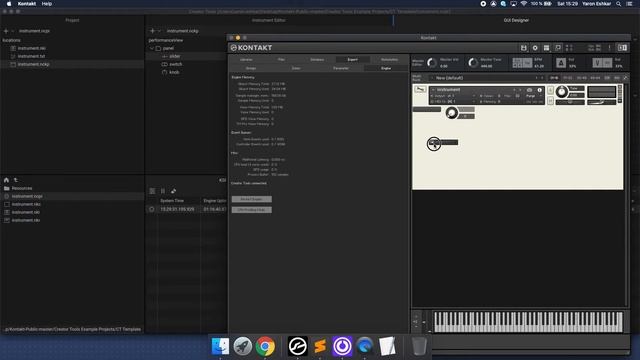640x360 pixels.
Task: Click the Kontakt info panel icon far right
Action: tap(622, 48)
